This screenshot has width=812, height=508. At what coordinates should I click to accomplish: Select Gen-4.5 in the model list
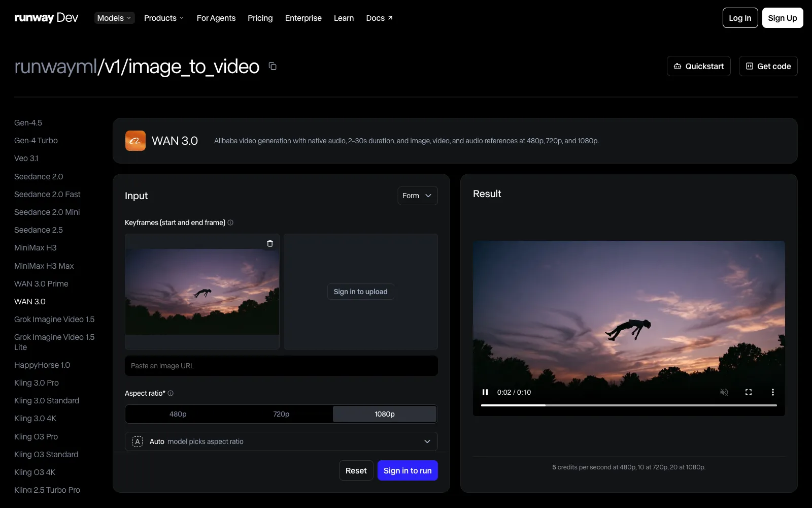(28, 122)
